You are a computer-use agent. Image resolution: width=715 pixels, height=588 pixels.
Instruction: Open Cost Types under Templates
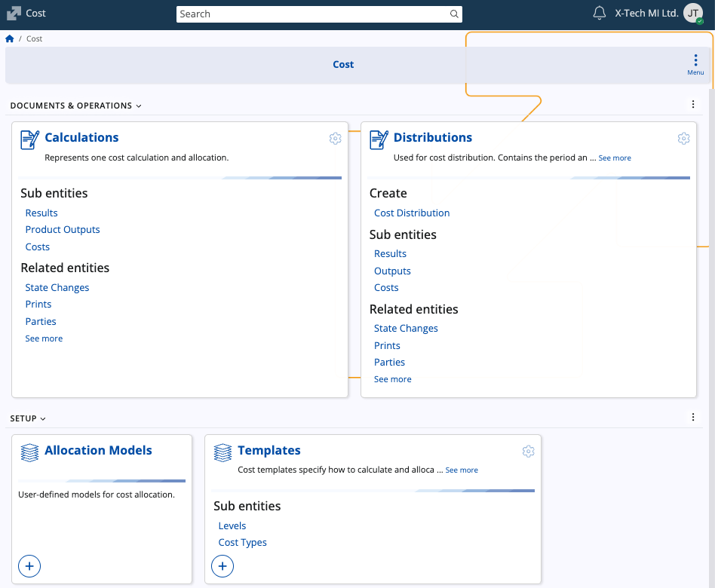pos(242,543)
